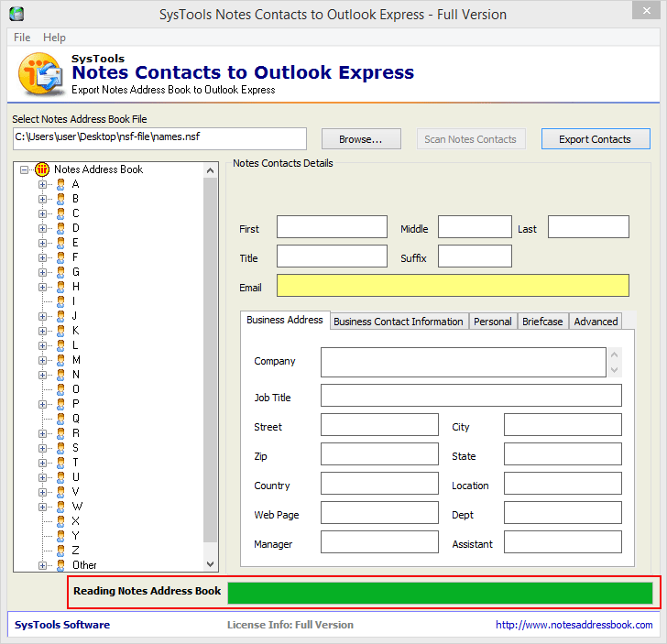The image size is (667, 644).
Task: Select the W entry in the tree
Action: pos(77,507)
